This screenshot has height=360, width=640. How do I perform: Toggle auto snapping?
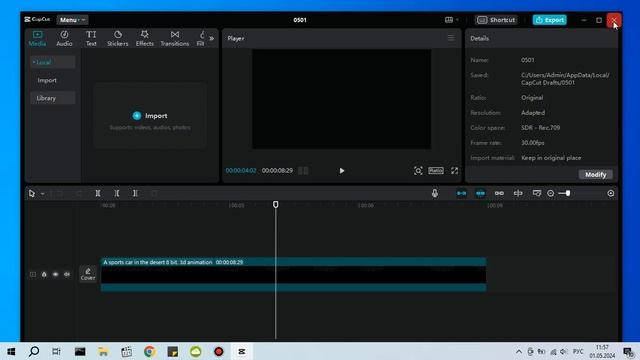click(x=480, y=193)
